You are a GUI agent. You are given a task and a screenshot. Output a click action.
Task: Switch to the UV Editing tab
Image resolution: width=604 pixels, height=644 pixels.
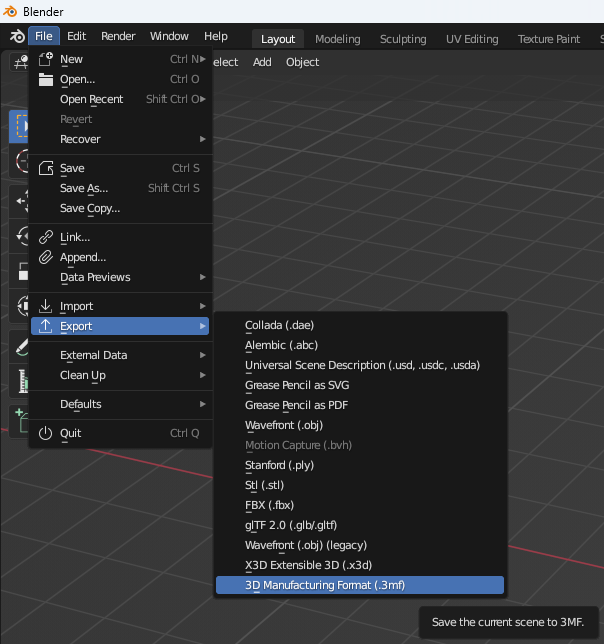[473, 39]
